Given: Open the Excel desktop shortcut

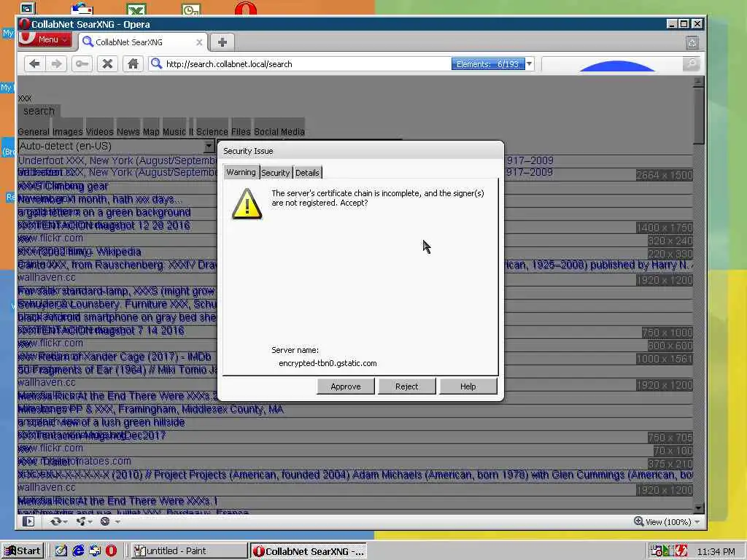Looking at the screenshot, I should (136, 9).
